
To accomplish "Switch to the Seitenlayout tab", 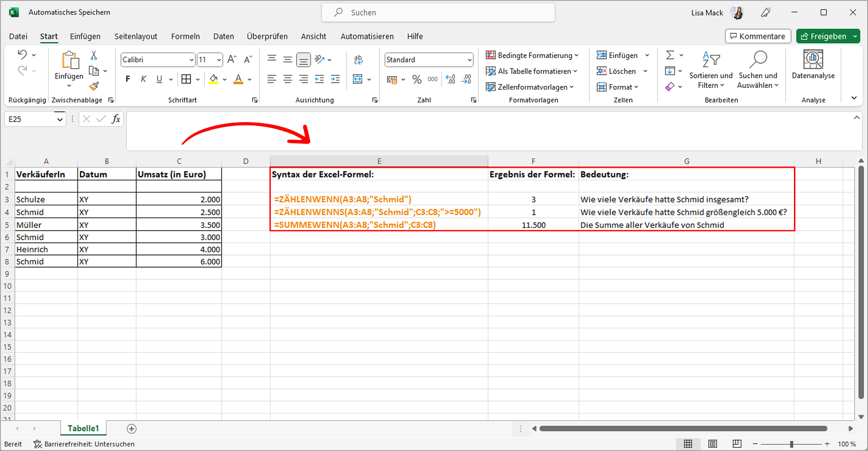I will click(136, 36).
